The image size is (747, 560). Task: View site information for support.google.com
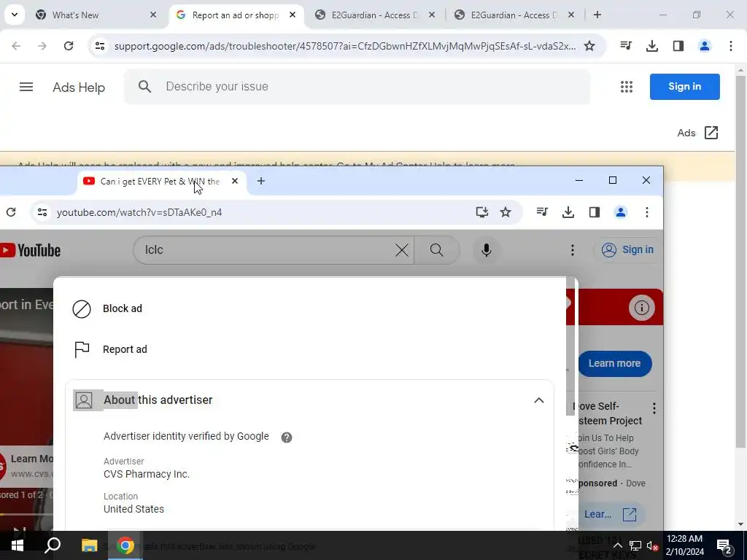pyautogui.click(x=99, y=46)
